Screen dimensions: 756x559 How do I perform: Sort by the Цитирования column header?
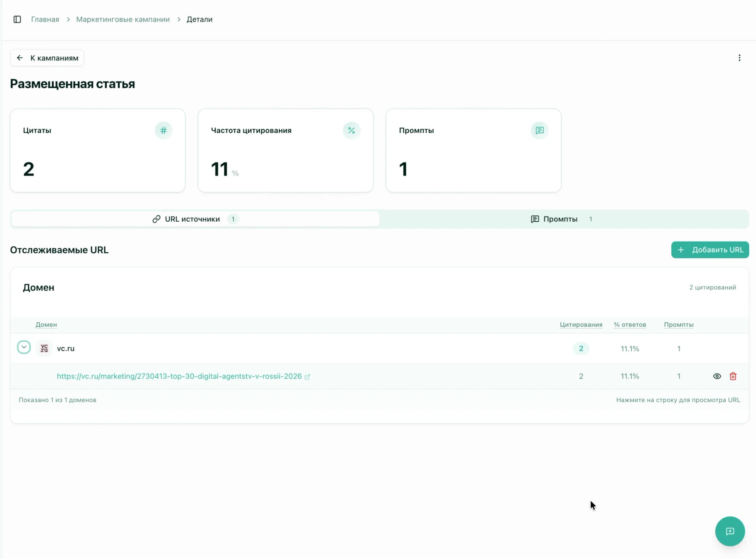point(581,324)
